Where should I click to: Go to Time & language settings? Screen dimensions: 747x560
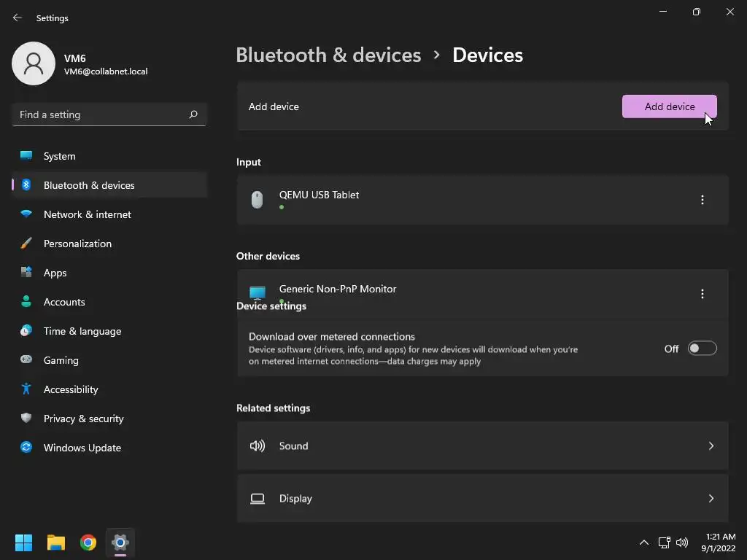click(x=82, y=331)
